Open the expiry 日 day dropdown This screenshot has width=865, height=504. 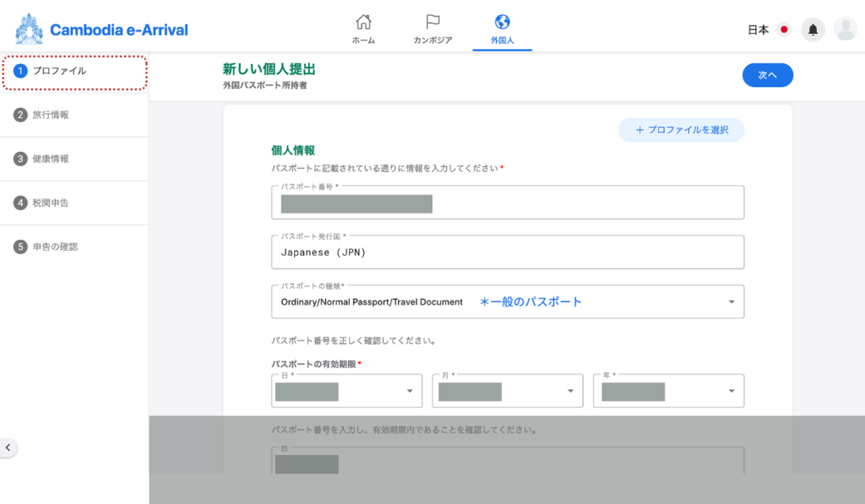pos(346,391)
